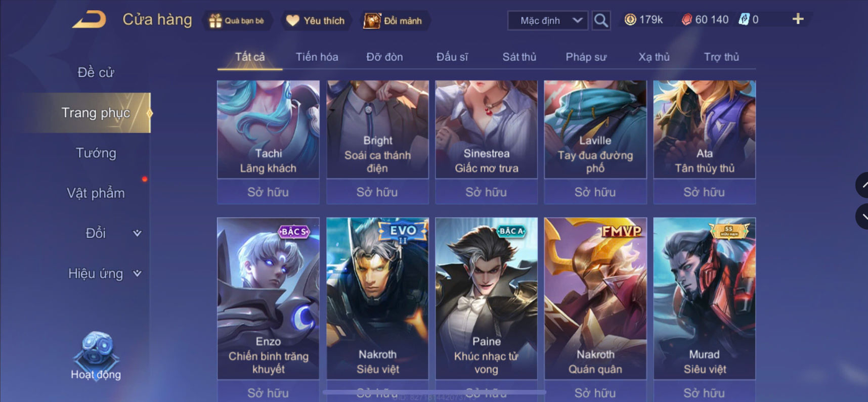This screenshot has width=868, height=402.
Task: Click Sở hữu button under Tachi skin
Action: tap(268, 192)
